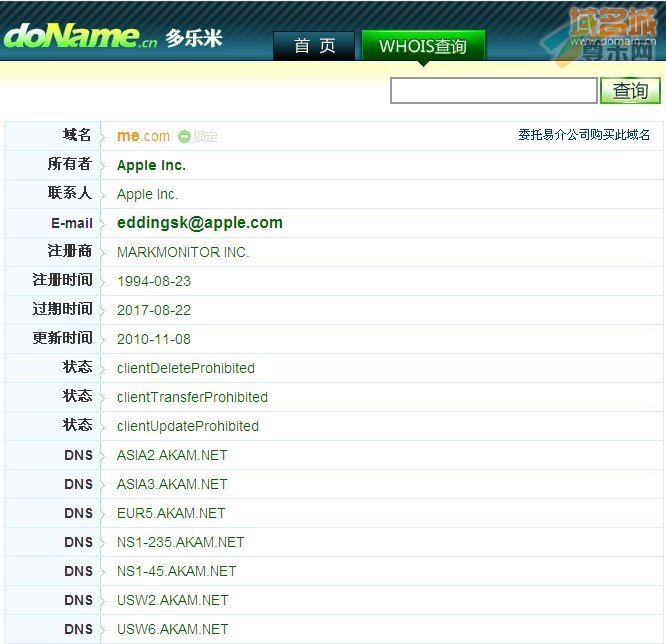
Task: Select update date 2010-11-08
Action: pos(154,339)
